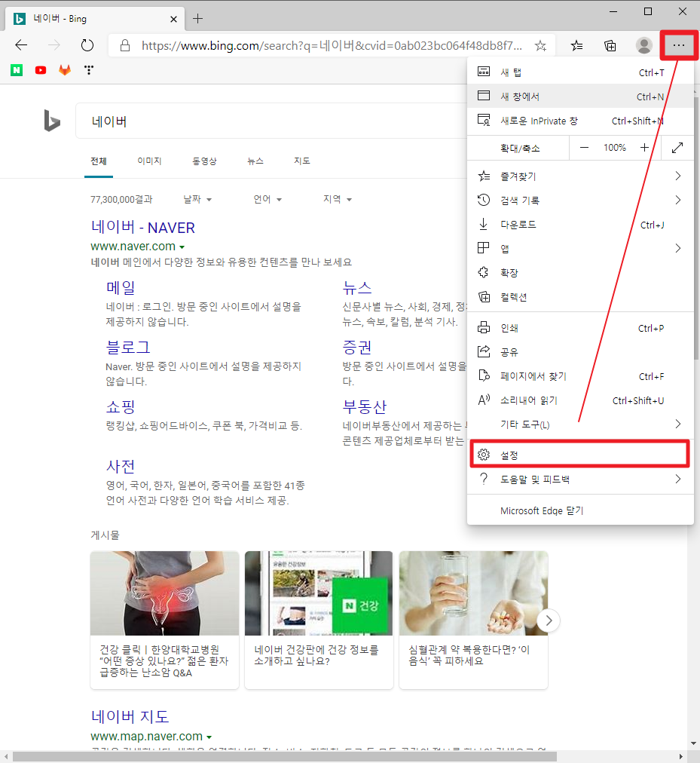Open 한양대학교병원 health article thumbnail
Screen dimensions: 700x763
(x=164, y=593)
